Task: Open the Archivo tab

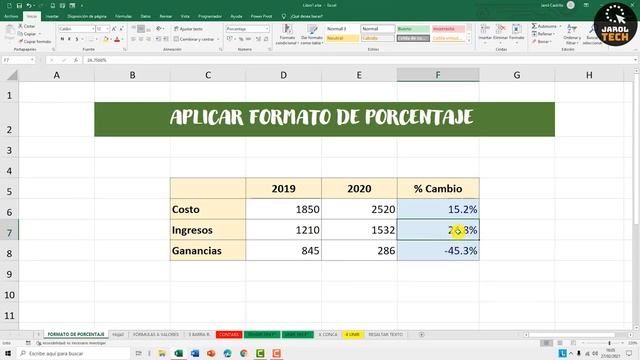Action: pos(11,16)
